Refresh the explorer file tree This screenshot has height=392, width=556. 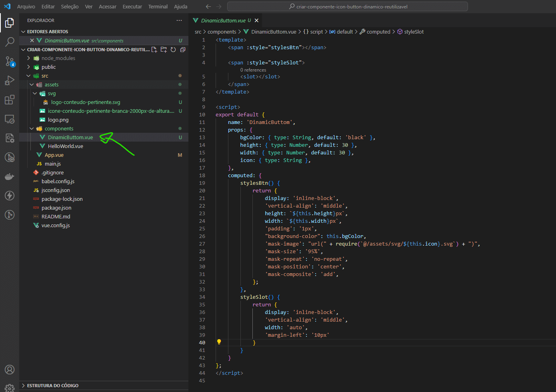[173, 50]
